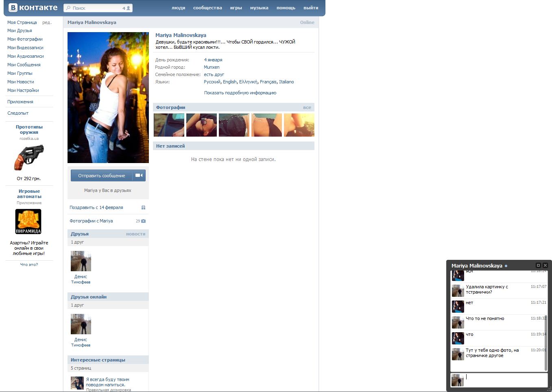
Task: Open Мои Аудиозаписи
Action: [25, 56]
